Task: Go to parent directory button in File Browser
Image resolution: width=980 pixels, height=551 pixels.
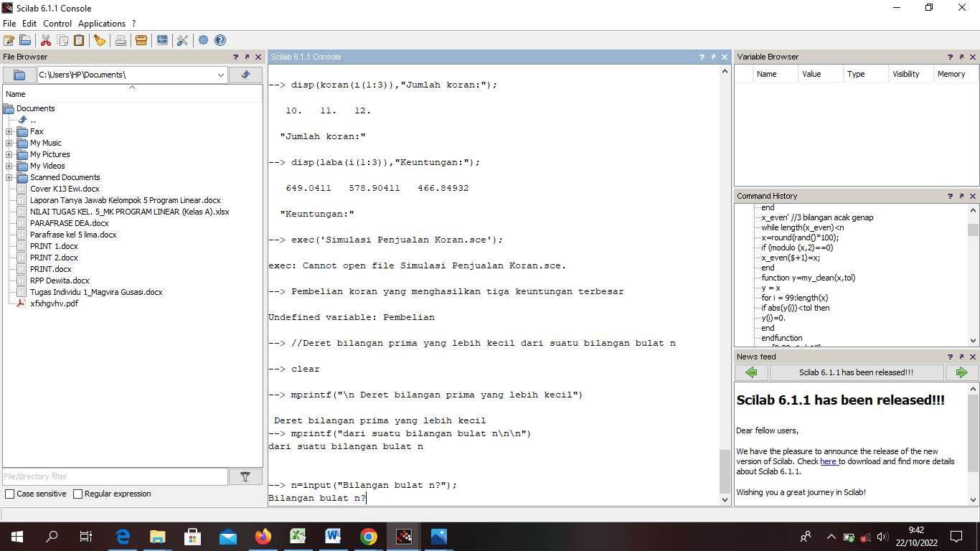Action: click(x=245, y=75)
